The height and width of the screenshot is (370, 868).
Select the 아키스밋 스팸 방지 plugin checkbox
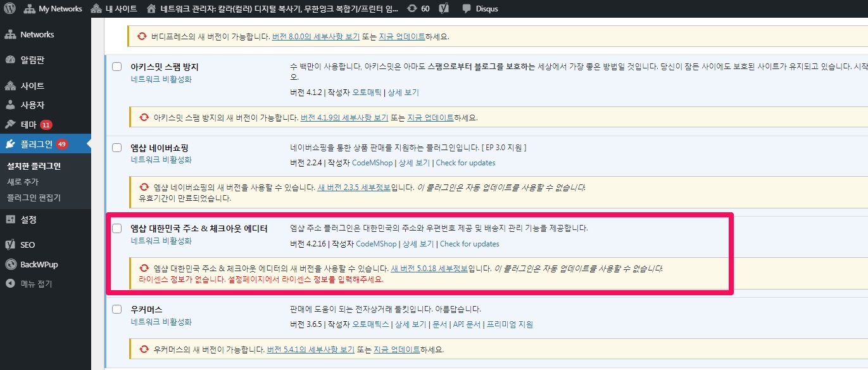(x=117, y=67)
